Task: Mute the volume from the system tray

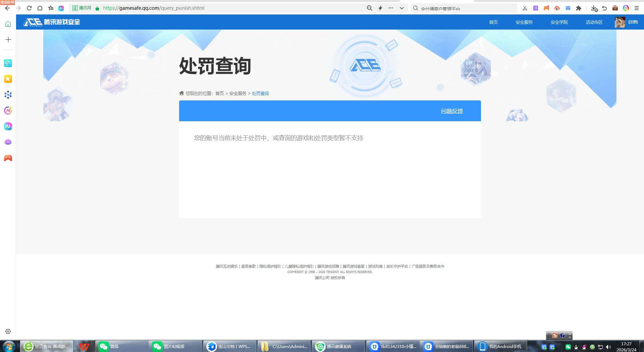Action: (x=608, y=346)
